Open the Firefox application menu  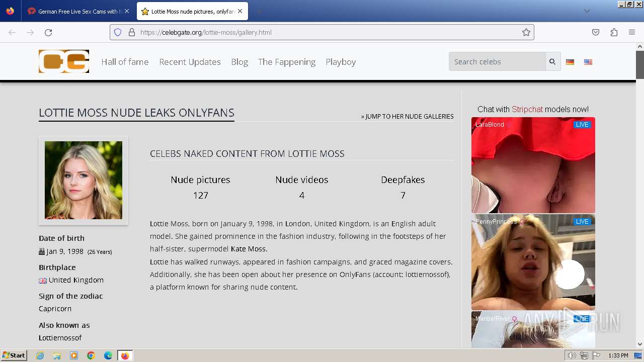pyautogui.click(x=632, y=32)
